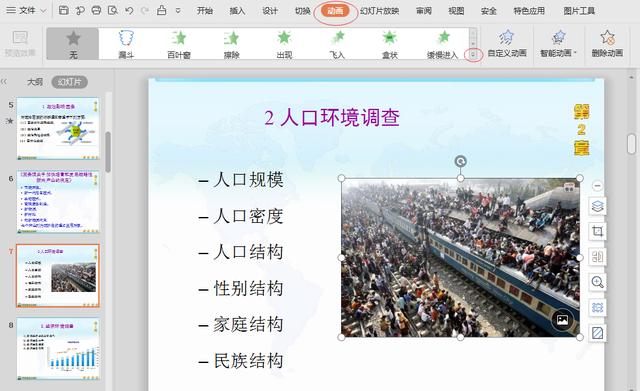Select the crop tool in floating toolbar
Image resolution: width=640 pixels, height=391 pixels.
pyautogui.click(x=597, y=231)
